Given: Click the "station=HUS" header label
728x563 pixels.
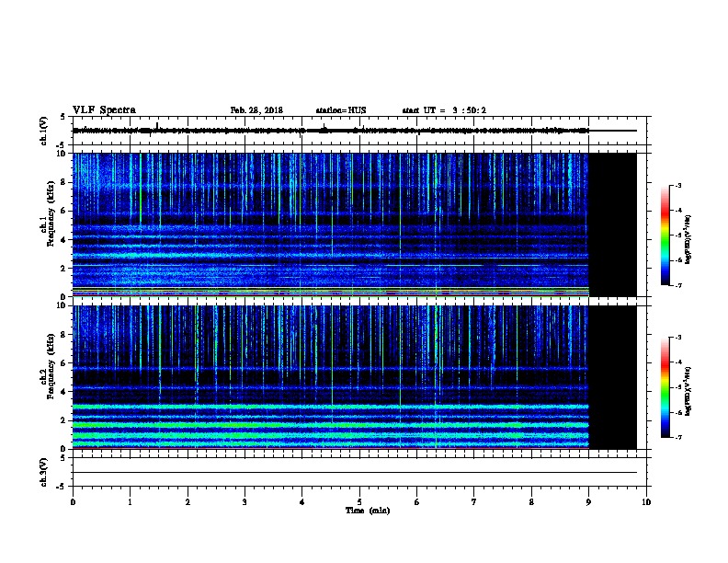Looking at the screenshot, I should 341,110.
